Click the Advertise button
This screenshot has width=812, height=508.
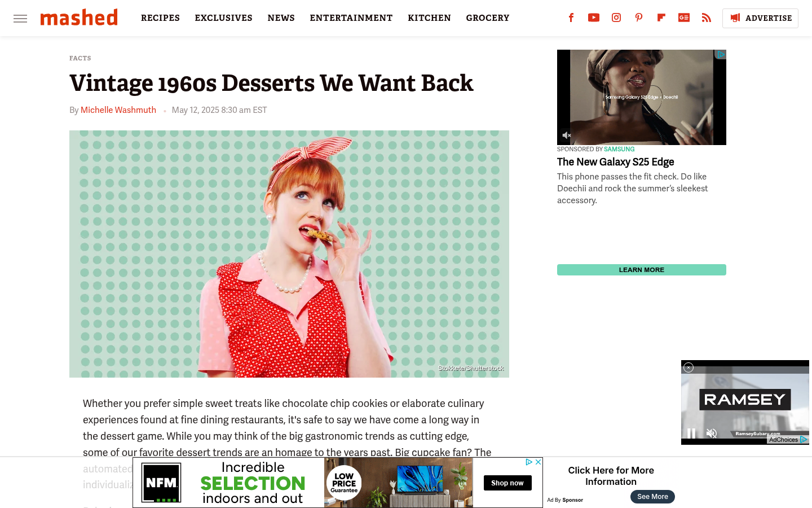point(760,18)
